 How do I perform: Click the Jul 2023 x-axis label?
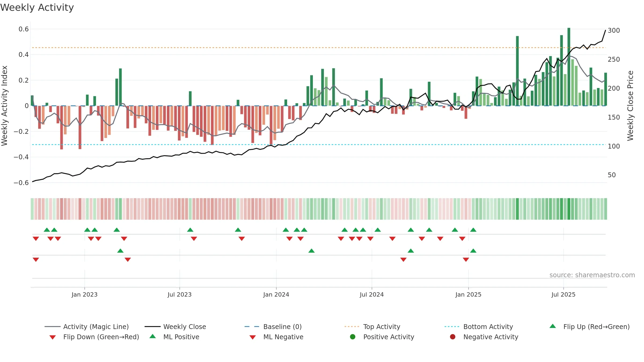[x=180, y=295]
